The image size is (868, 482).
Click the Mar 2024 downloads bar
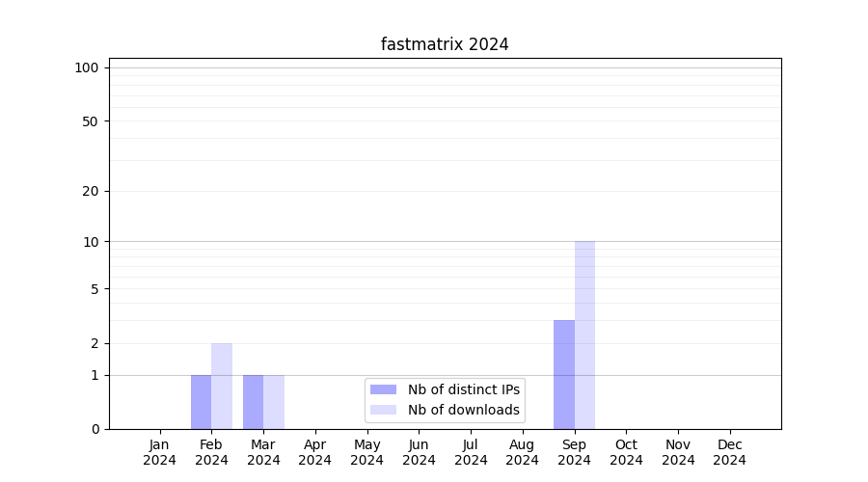[x=274, y=402]
